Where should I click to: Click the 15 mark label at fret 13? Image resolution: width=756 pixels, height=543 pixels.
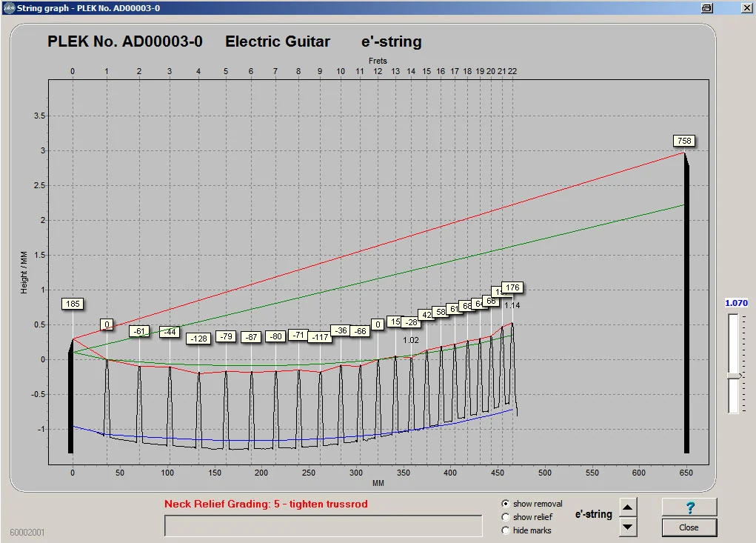pos(395,322)
